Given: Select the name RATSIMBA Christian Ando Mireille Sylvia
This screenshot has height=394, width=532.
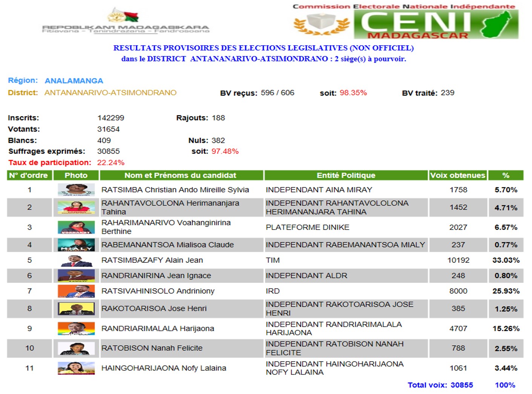Looking at the screenshot, I should point(175,190).
